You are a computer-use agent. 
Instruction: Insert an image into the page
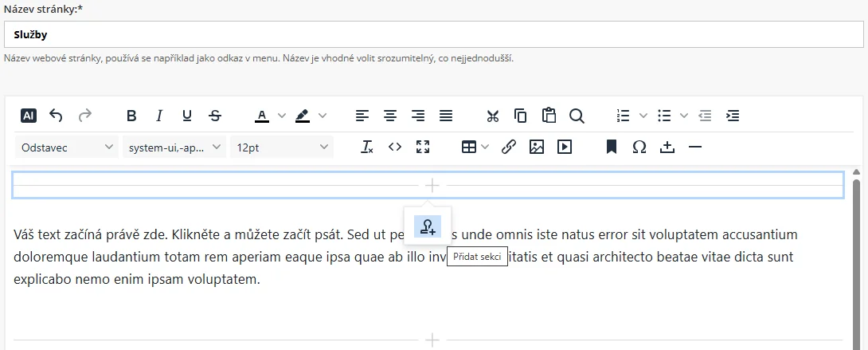click(x=537, y=147)
